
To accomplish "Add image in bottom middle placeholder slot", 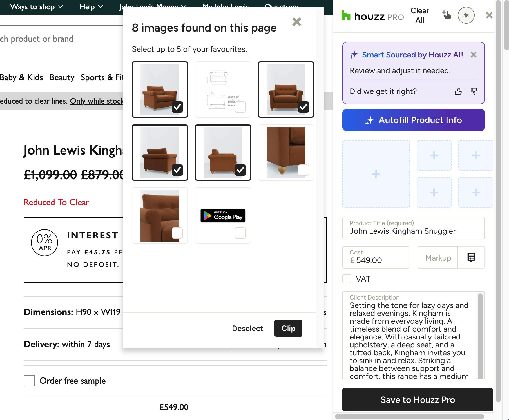I will [434, 193].
